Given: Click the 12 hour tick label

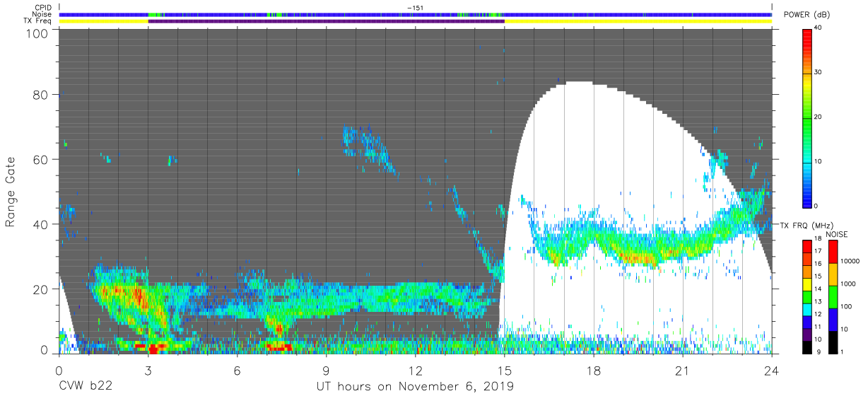Looking at the screenshot, I should pyautogui.click(x=415, y=370).
